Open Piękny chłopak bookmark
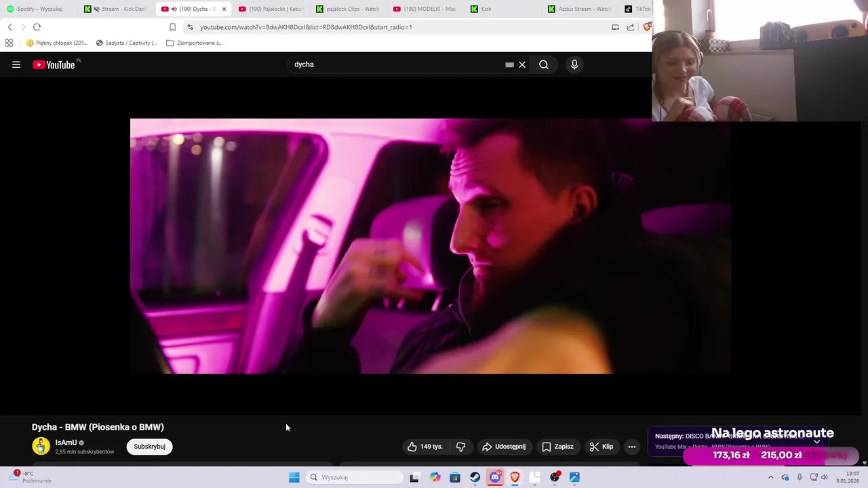This screenshot has height=488, width=868. 57,43
